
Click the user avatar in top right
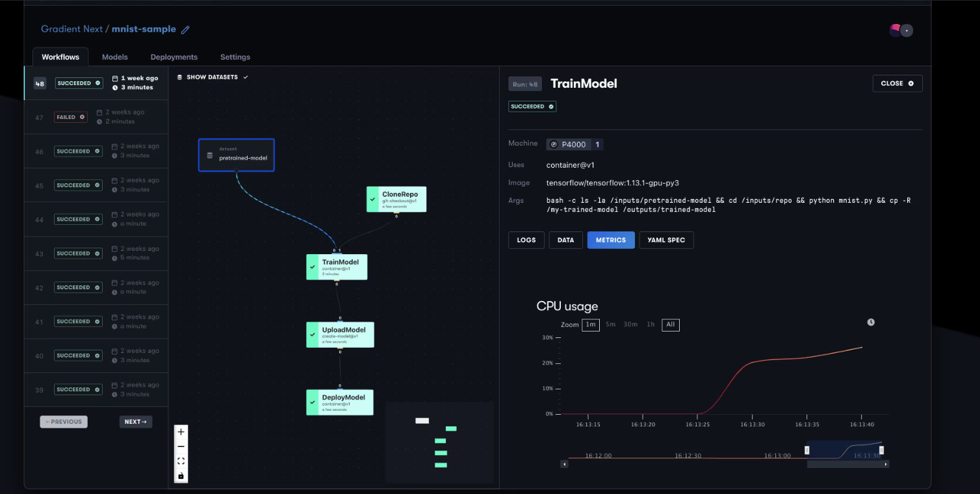point(896,30)
